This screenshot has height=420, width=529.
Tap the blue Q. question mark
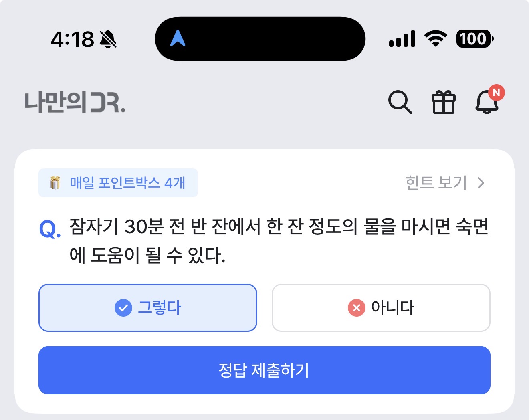[x=50, y=229]
